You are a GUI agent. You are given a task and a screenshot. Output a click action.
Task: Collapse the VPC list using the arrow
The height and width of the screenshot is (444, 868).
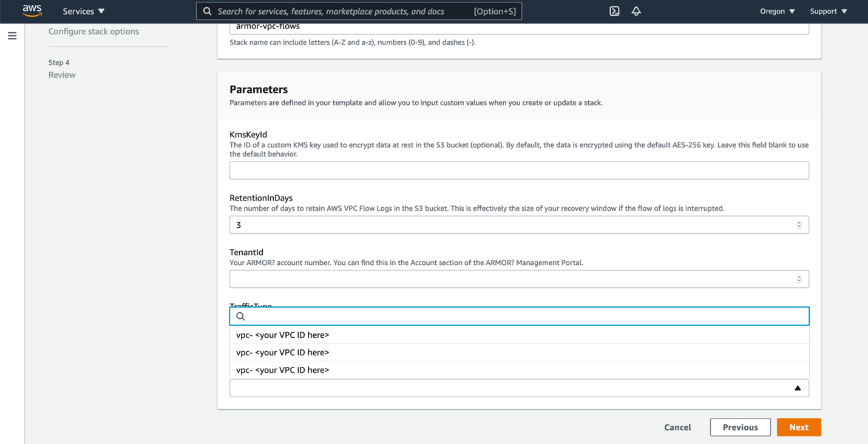point(798,388)
